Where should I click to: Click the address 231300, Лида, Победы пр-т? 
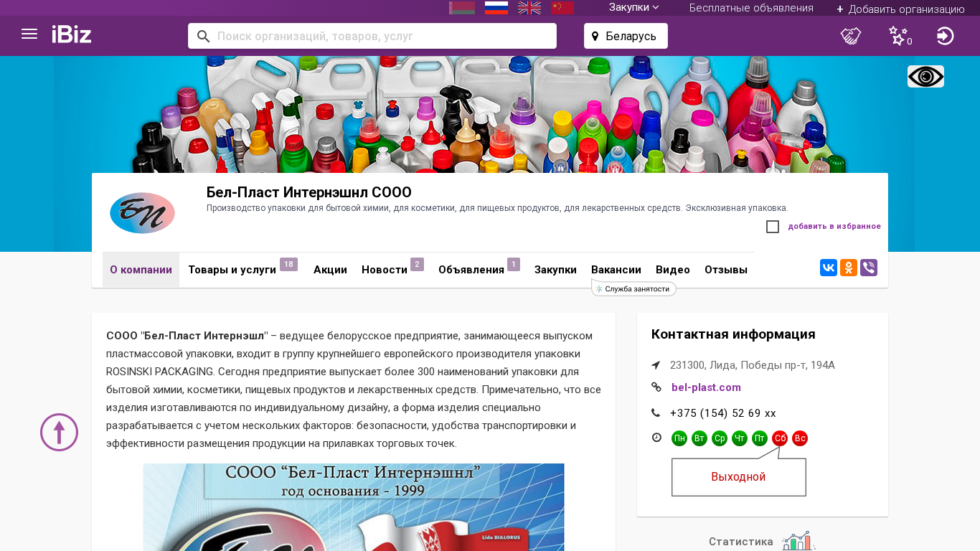click(753, 365)
